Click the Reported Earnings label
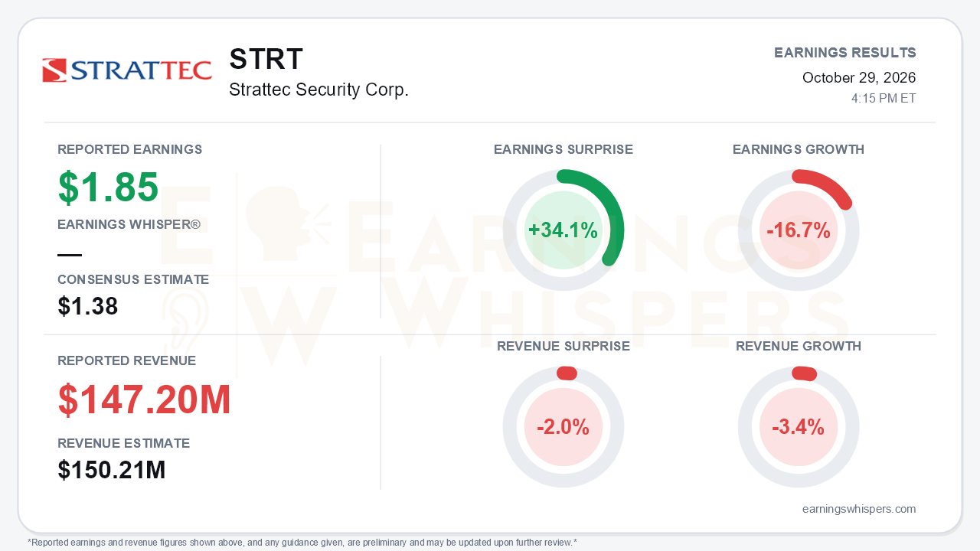Screen dimensions: 980x551 [130, 150]
